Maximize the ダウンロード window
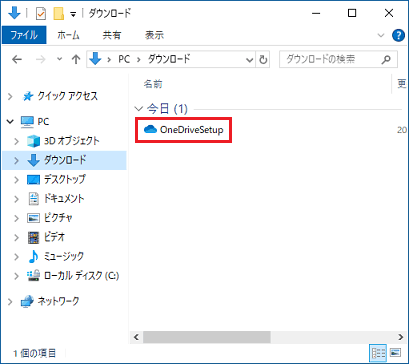Screen dimensions: 409x364 [352, 13]
